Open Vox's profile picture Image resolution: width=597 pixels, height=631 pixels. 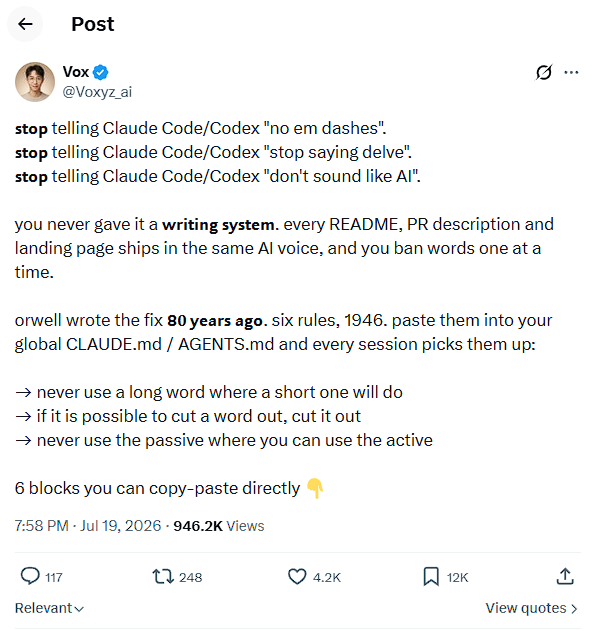[x=35, y=82]
